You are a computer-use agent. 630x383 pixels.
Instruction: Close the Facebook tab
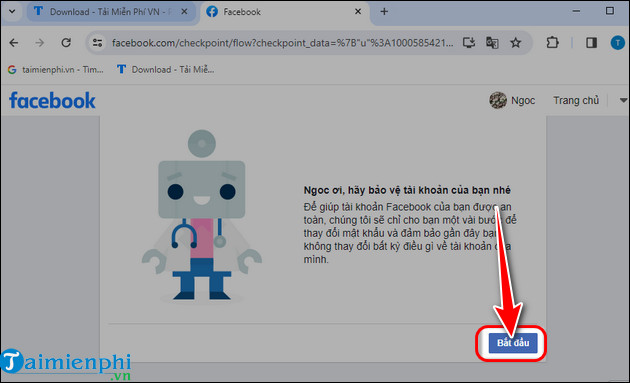coord(358,12)
